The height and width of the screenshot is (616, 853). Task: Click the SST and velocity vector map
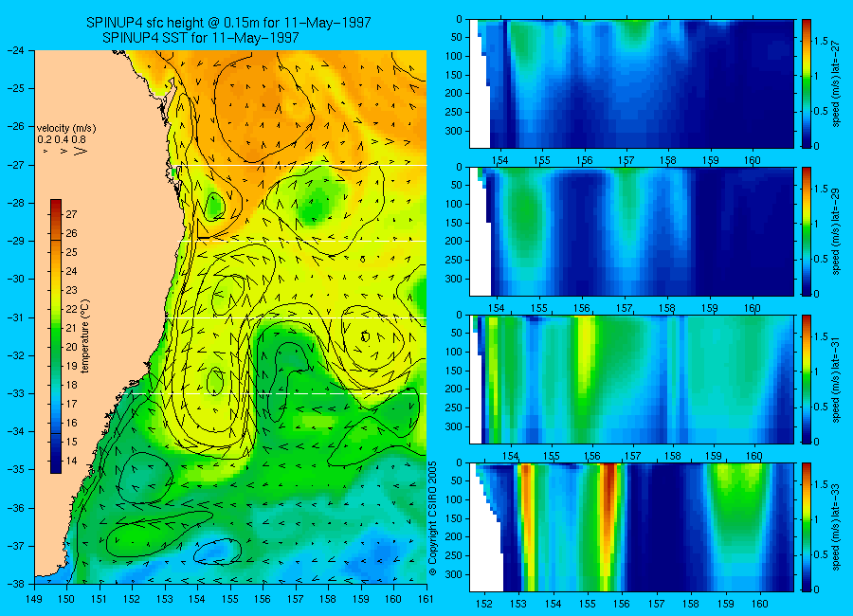(230, 317)
